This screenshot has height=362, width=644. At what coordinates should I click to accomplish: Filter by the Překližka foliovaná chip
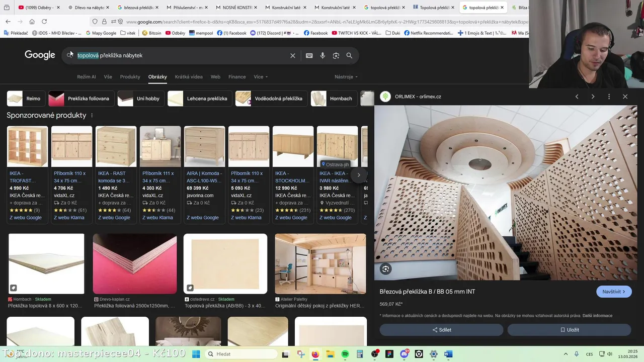point(82,99)
